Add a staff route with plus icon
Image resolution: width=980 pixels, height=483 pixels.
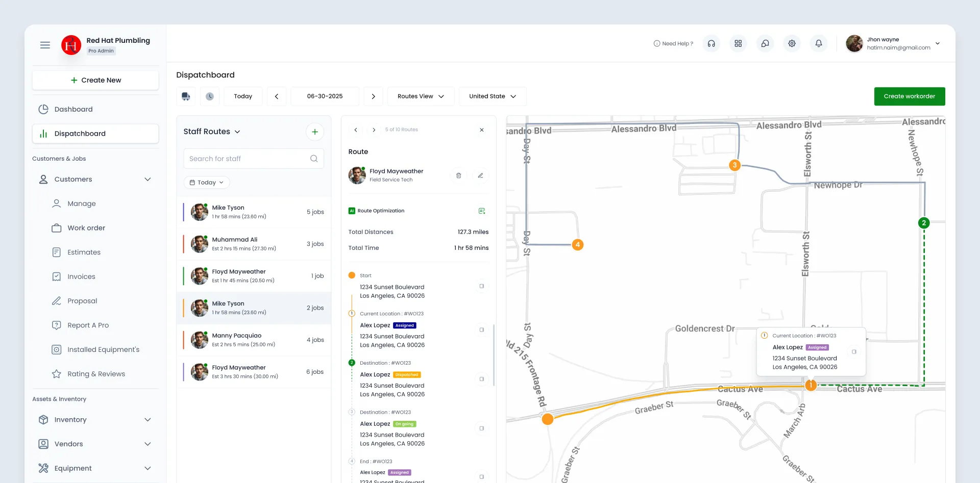point(315,132)
